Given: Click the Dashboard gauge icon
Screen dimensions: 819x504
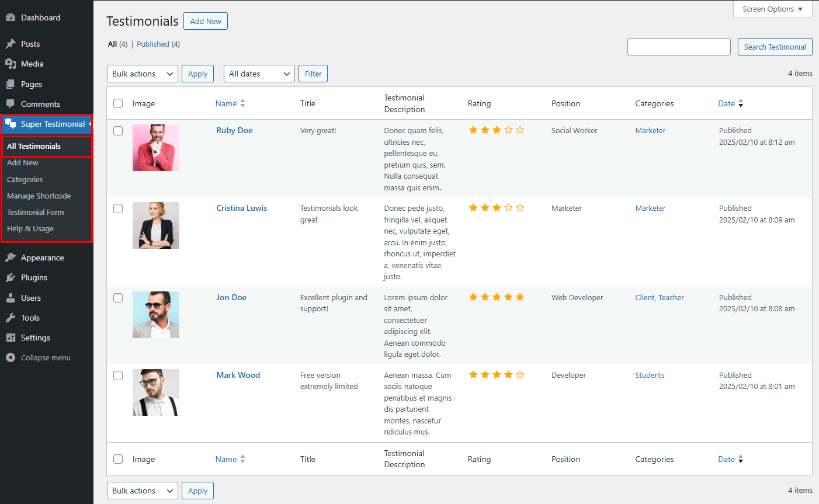Looking at the screenshot, I should click(x=11, y=18).
